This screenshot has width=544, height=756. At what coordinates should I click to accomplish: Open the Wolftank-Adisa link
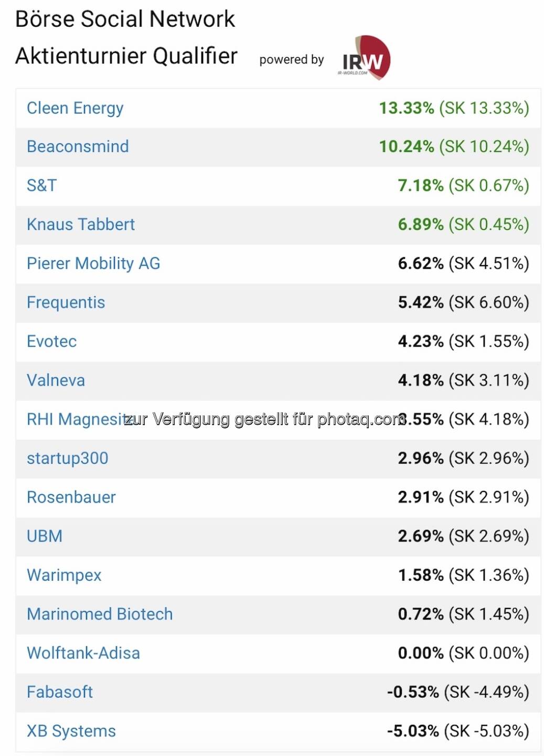(x=83, y=653)
